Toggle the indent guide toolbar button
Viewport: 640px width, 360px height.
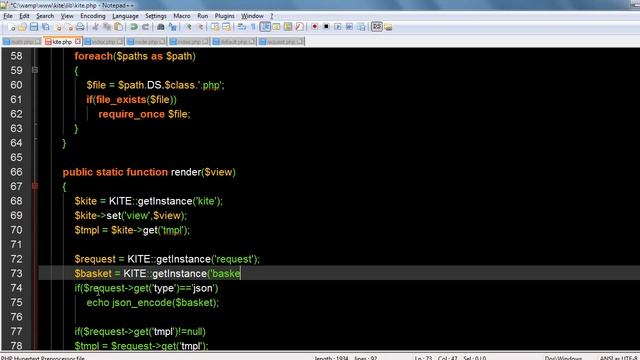265,27
